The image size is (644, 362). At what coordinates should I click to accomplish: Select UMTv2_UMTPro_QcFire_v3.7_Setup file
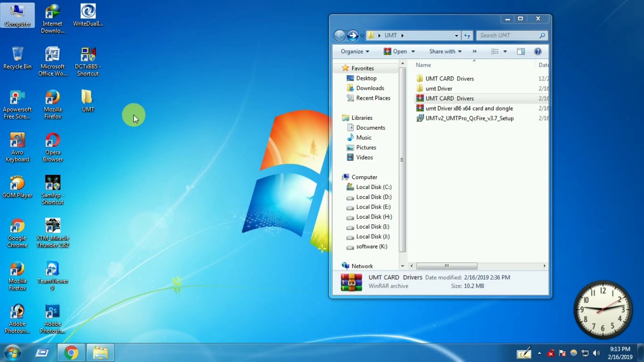(469, 118)
